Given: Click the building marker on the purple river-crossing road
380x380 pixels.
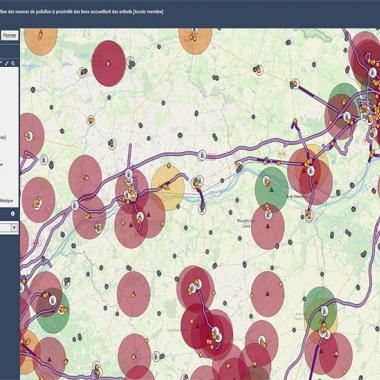Looking at the screenshot, I should 202,208.
